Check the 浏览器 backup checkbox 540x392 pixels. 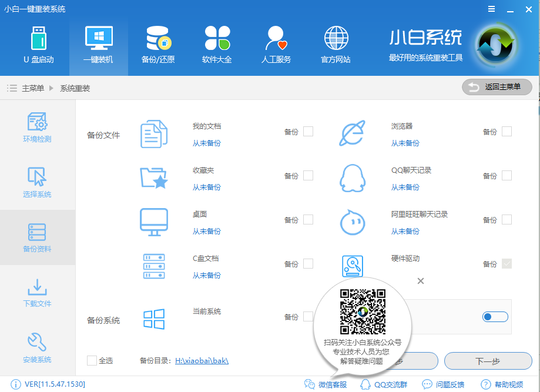507,132
